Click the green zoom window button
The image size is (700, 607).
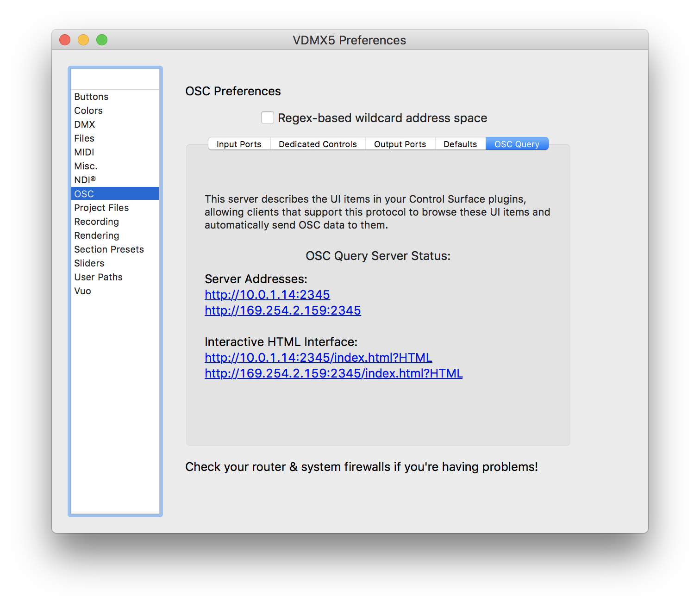click(x=102, y=40)
